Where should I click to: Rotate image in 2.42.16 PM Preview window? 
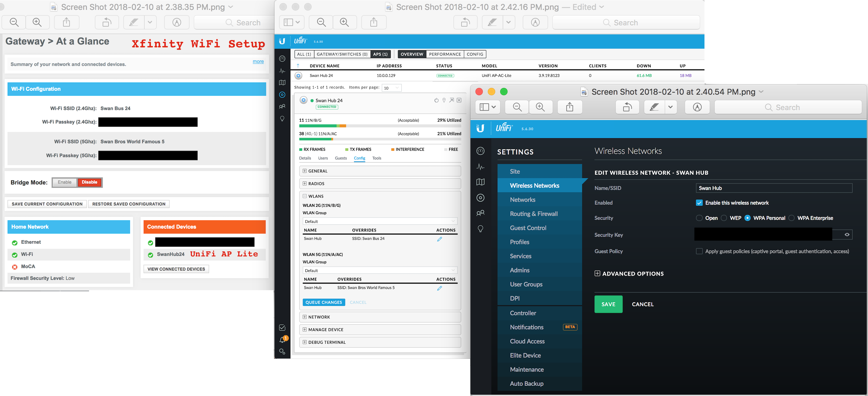coord(465,22)
